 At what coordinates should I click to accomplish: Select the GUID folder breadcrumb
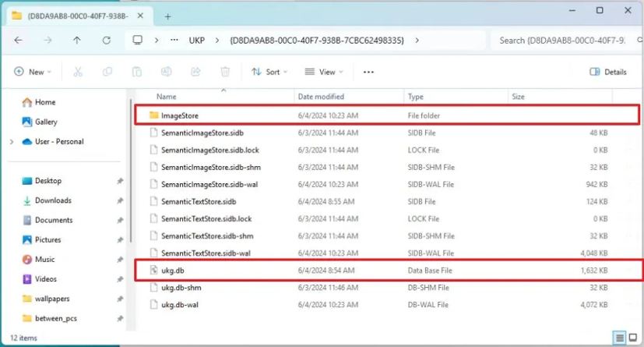coord(317,41)
